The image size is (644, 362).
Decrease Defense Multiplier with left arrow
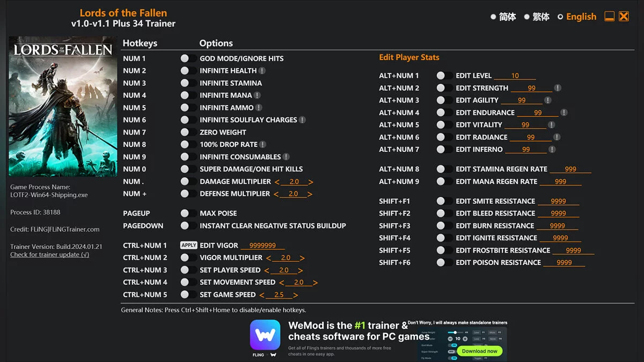pyautogui.click(x=277, y=194)
